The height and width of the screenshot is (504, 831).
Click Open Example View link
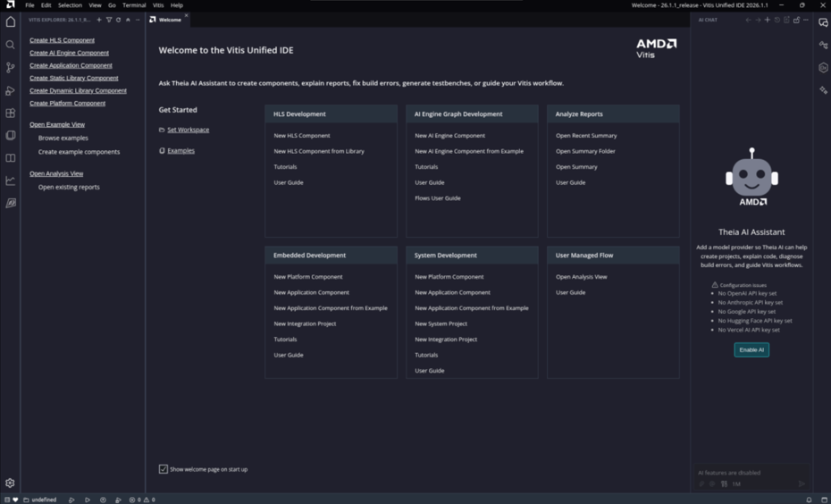pyautogui.click(x=57, y=124)
